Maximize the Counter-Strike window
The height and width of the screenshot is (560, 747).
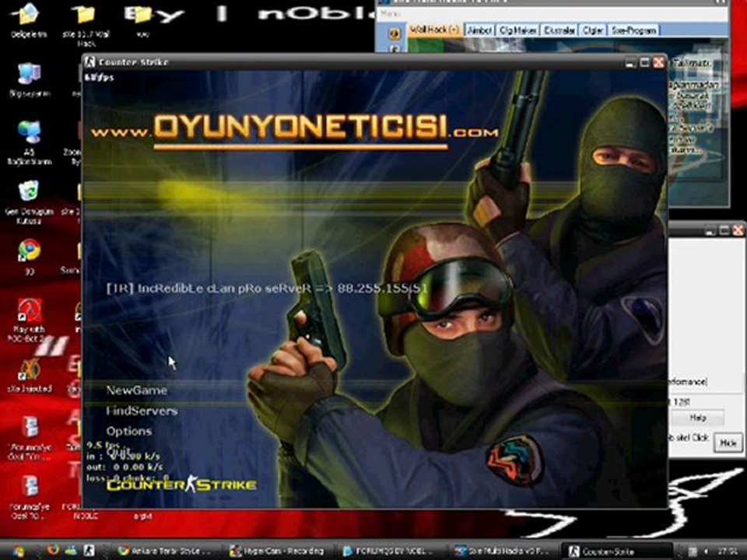tap(644, 62)
